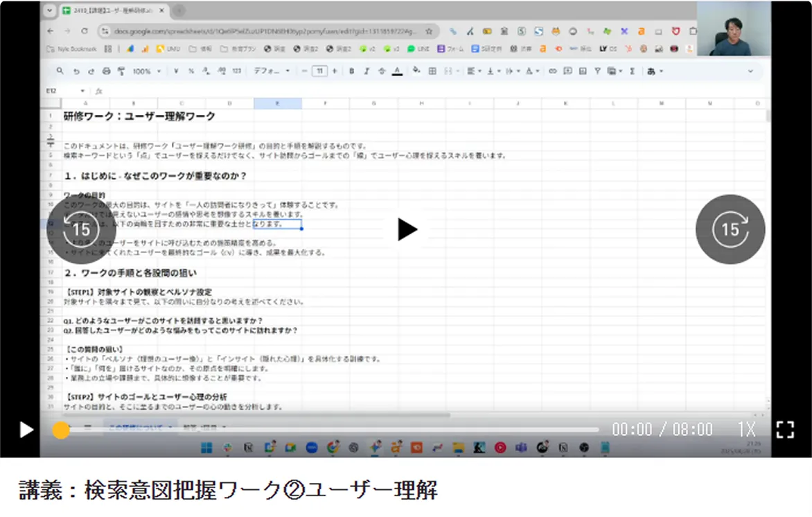Image resolution: width=812 pixels, height=517 pixels.
Task: Toggle bold formatting
Action: pyautogui.click(x=352, y=71)
